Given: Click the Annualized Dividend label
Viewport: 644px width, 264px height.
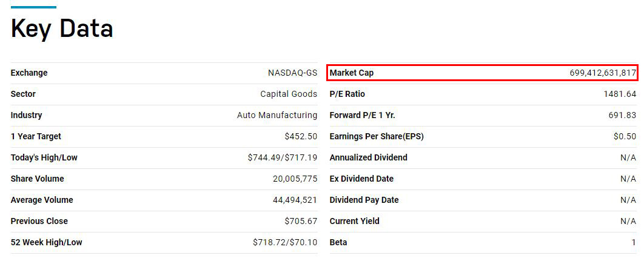Looking at the screenshot, I should click(368, 157).
